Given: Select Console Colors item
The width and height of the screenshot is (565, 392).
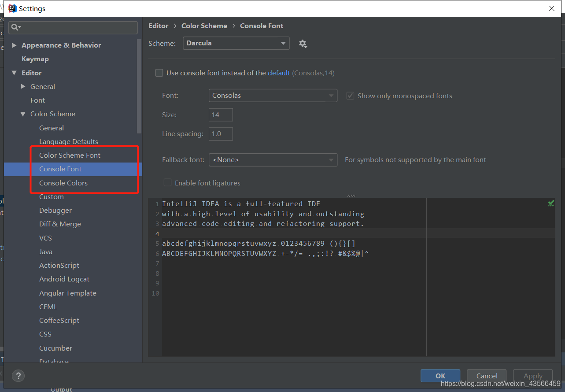Looking at the screenshot, I should [x=63, y=183].
